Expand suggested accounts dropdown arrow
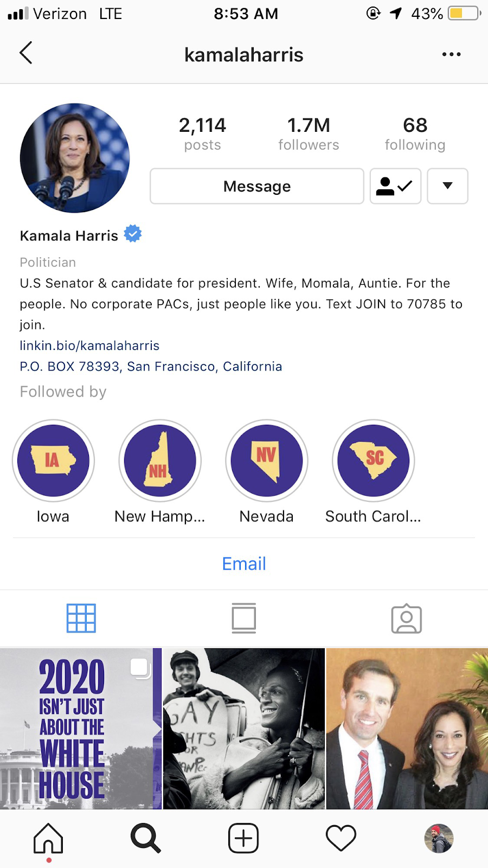This screenshot has width=488, height=868. tap(447, 186)
